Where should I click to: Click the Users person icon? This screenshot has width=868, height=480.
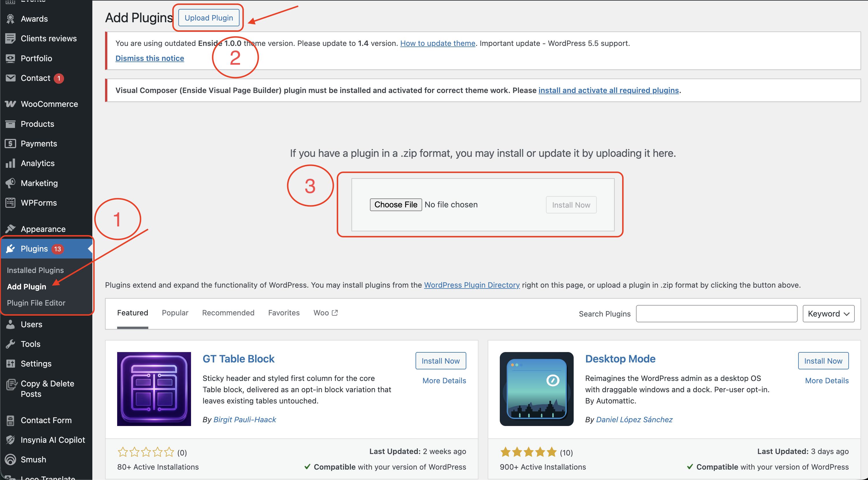click(x=10, y=324)
